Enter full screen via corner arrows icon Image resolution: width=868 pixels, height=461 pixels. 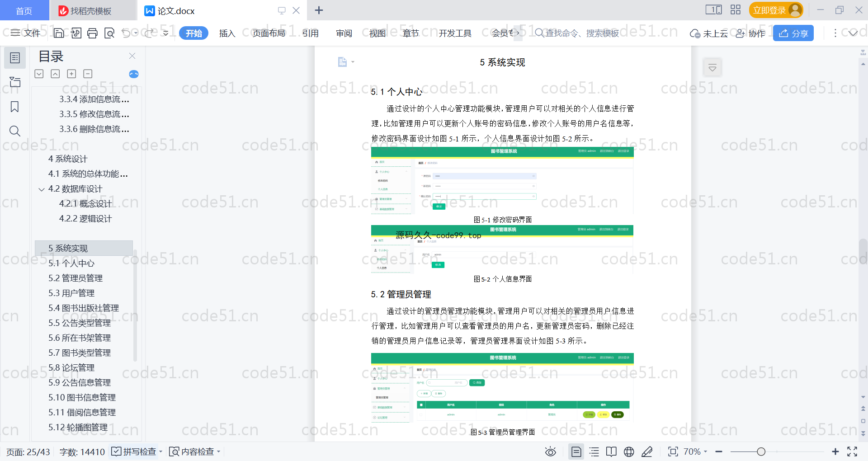pos(852,452)
